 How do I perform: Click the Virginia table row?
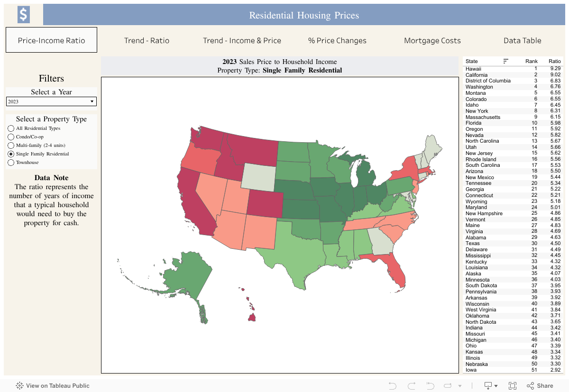[x=514, y=231]
